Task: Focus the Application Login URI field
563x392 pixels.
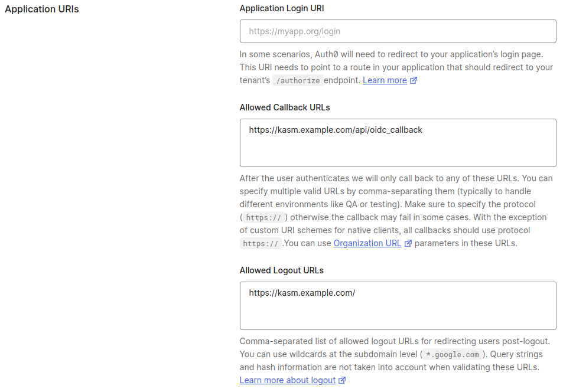Action: (398, 31)
